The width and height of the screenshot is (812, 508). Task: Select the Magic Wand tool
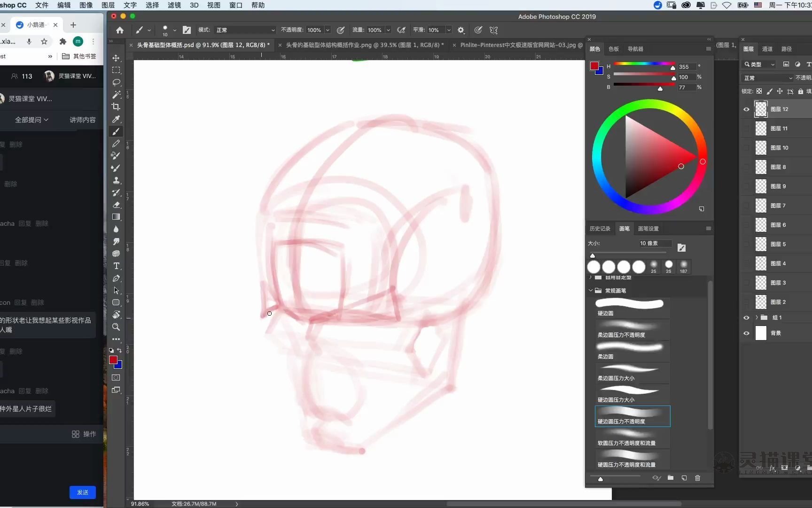(116, 95)
